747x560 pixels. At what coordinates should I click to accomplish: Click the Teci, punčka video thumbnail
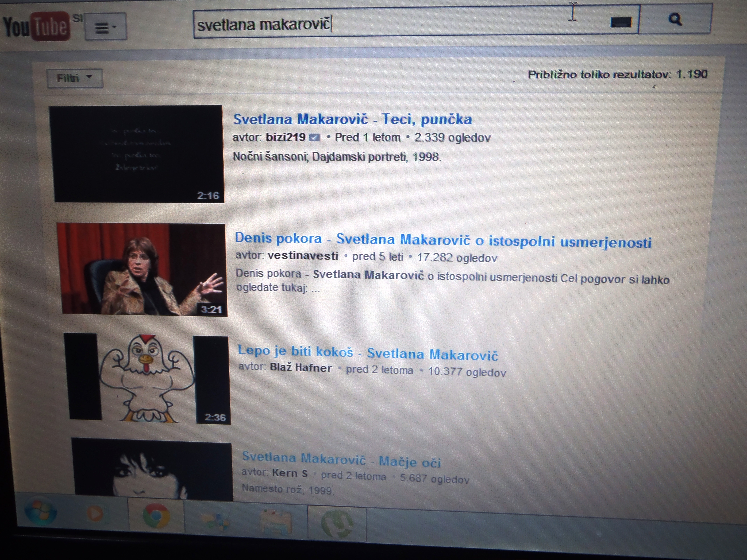tap(137, 154)
